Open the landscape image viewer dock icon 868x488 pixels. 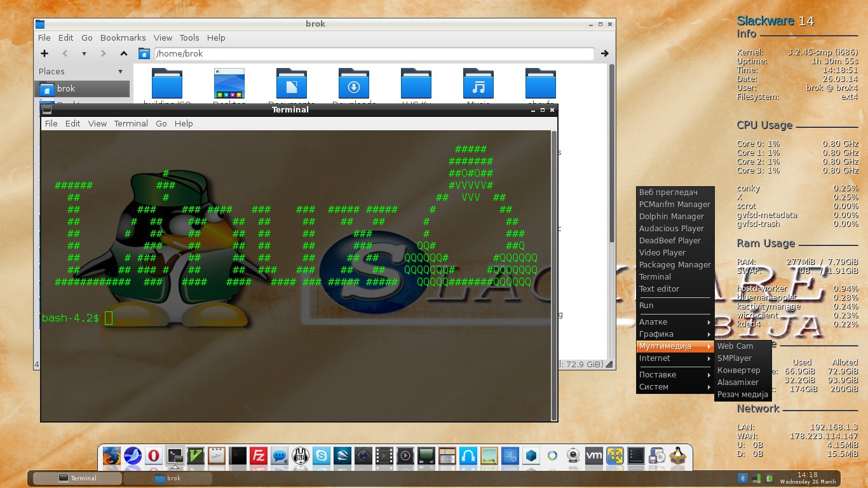coord(489,456)
